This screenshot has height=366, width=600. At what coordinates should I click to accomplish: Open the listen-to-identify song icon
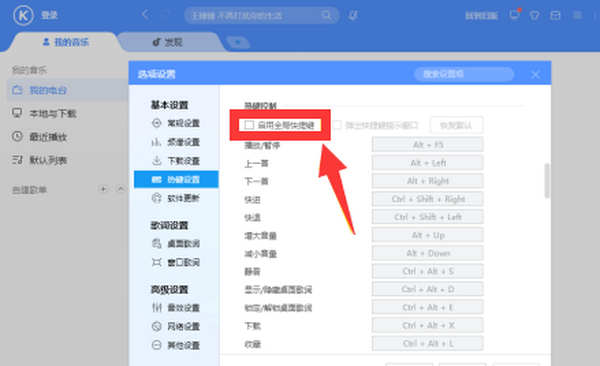click(353, 15)
